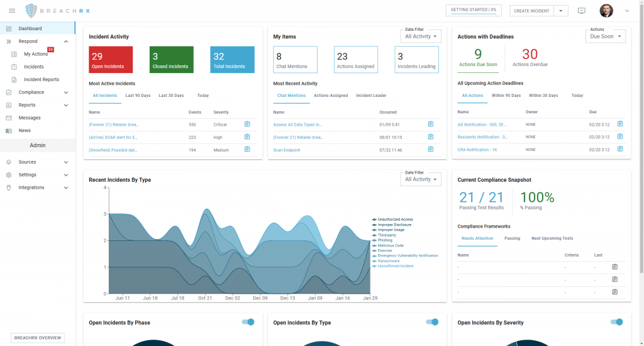The width and height of the screenshot is (644, 346).
Task: Click the BreachRx Overview button
Action: click(38, 338)
